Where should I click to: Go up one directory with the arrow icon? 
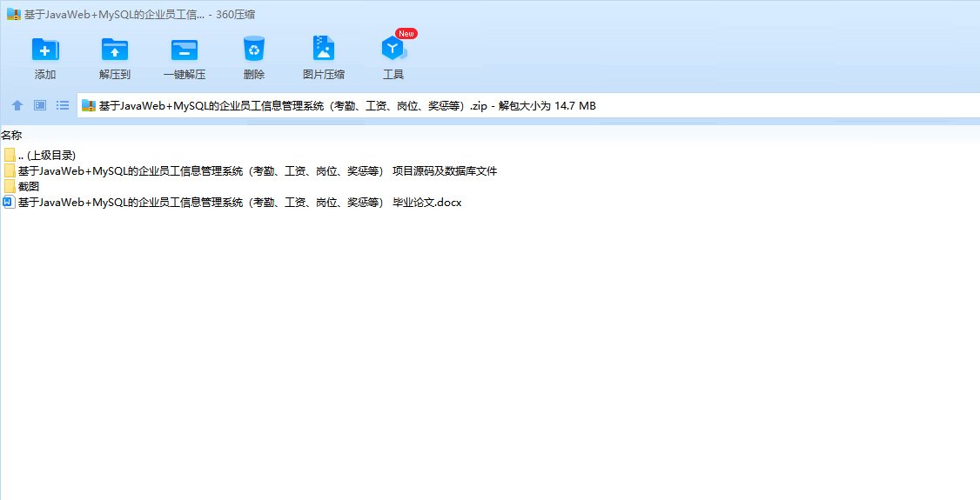point(17,105)
